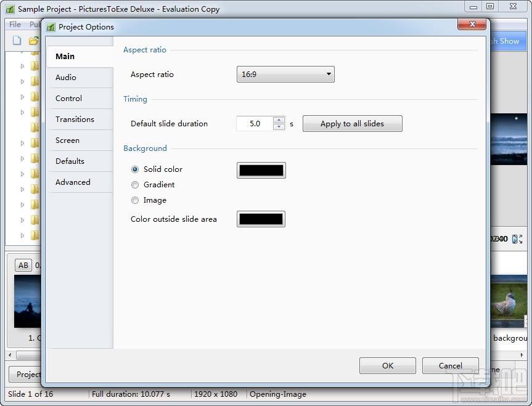
Task: Click 'Full duration: 10.077 s' in status bar
Action: tap(131, 394)
